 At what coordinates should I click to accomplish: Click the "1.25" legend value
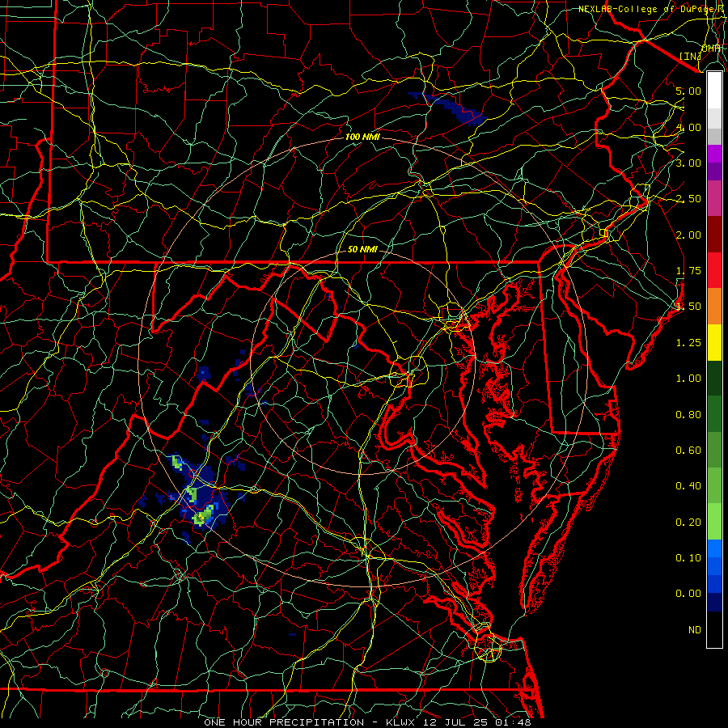coord(688,343)
